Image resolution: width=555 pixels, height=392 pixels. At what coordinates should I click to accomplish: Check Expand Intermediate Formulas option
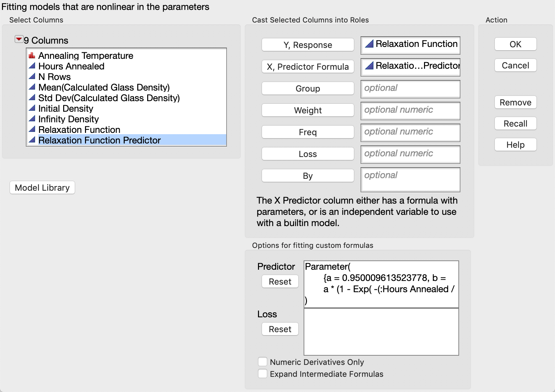pos(263,374)
